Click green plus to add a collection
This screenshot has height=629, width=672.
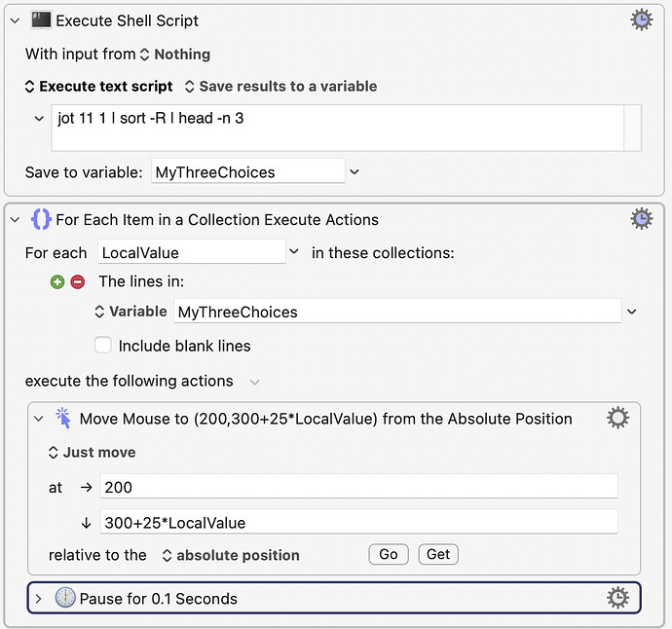[x=58, y=282]
